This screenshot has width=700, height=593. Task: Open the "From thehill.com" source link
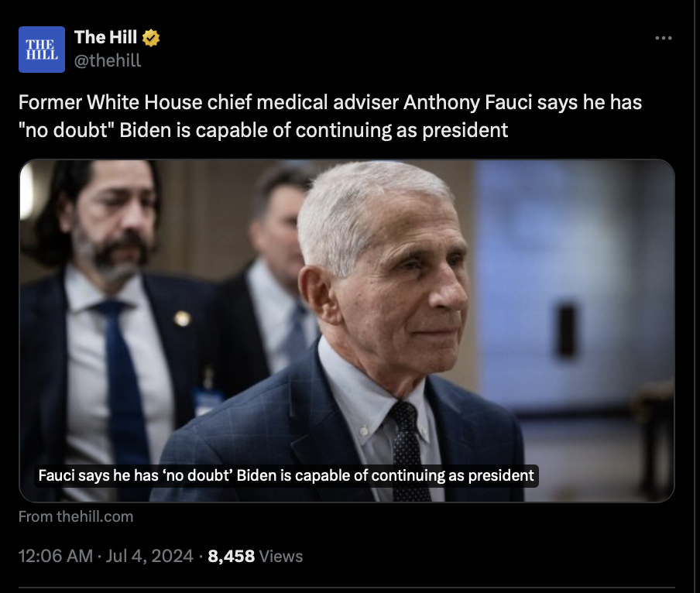click(x=76, y=516)
